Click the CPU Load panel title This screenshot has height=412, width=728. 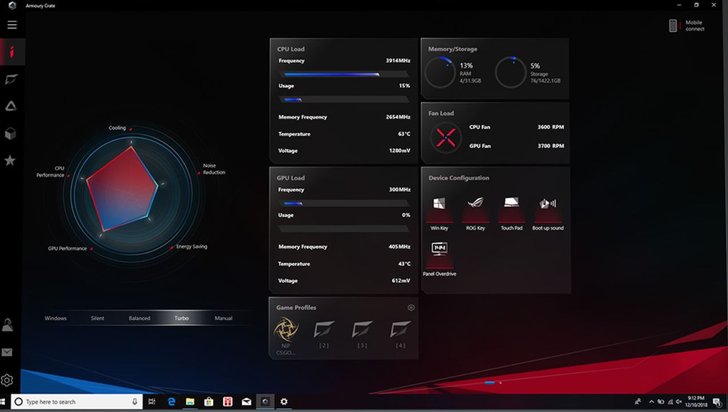click(291, 49)
